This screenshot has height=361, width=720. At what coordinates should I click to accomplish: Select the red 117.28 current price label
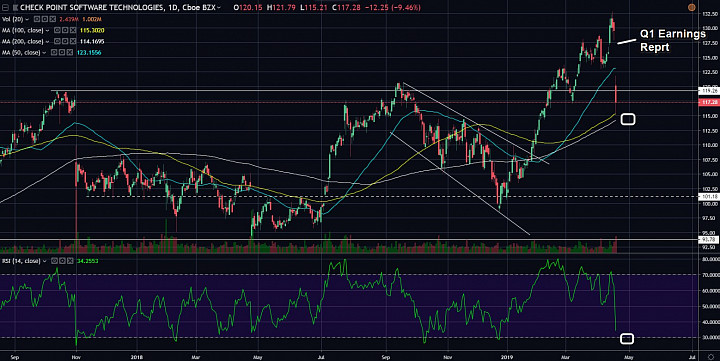[708, 102]
